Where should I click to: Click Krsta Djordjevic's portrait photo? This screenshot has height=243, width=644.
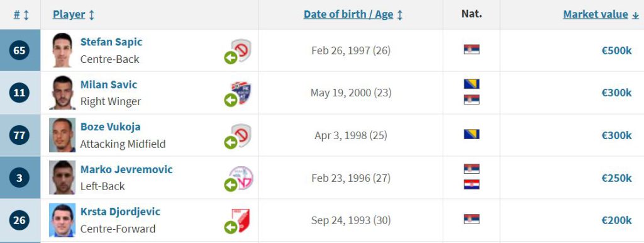coord(62,220)
